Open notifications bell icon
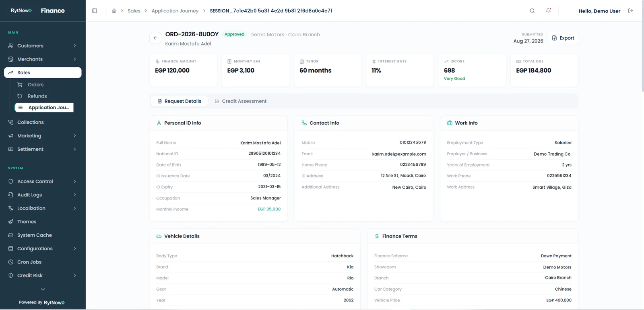This screenshot has height=310, width=644. click(548, 11)
